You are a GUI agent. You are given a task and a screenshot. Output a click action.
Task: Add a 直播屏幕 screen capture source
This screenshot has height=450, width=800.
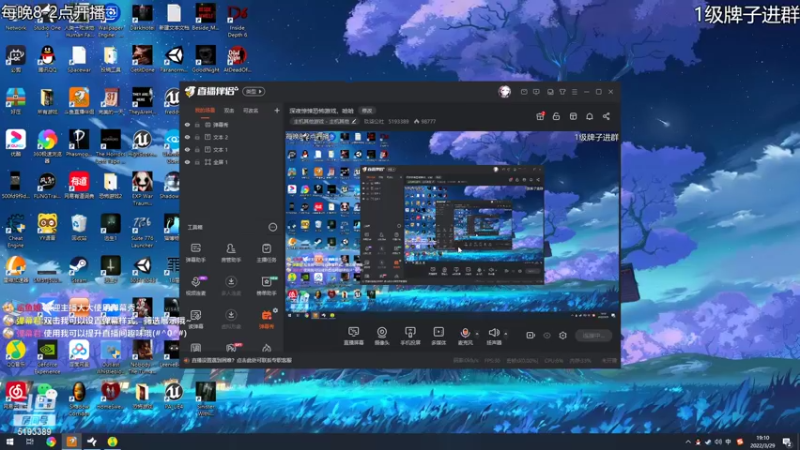[354, 336]
